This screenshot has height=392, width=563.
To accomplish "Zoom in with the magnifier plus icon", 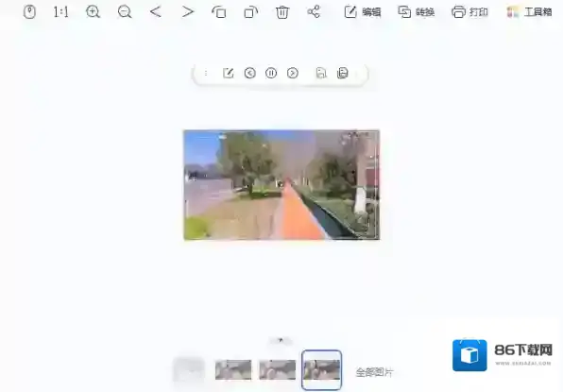I will point(93,12).
